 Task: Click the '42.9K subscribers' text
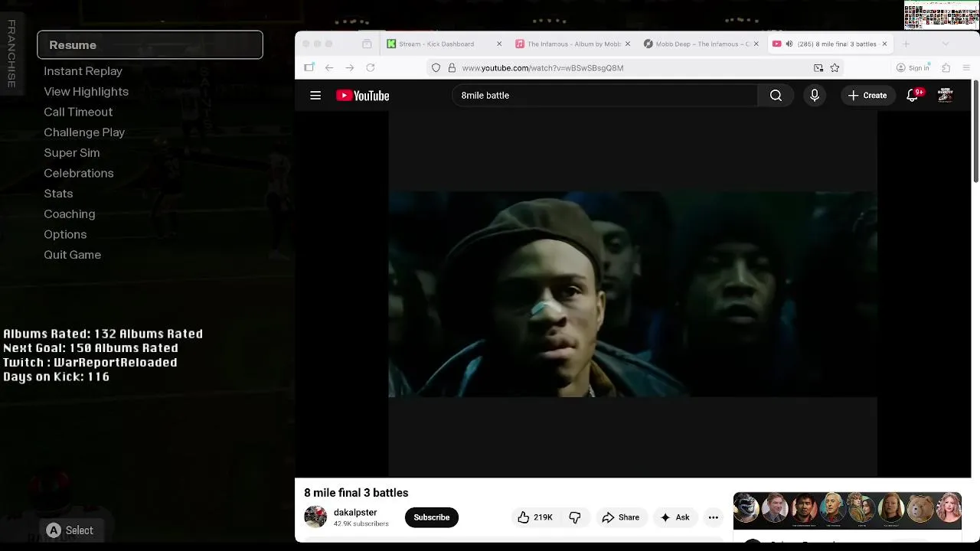(361, 524)
